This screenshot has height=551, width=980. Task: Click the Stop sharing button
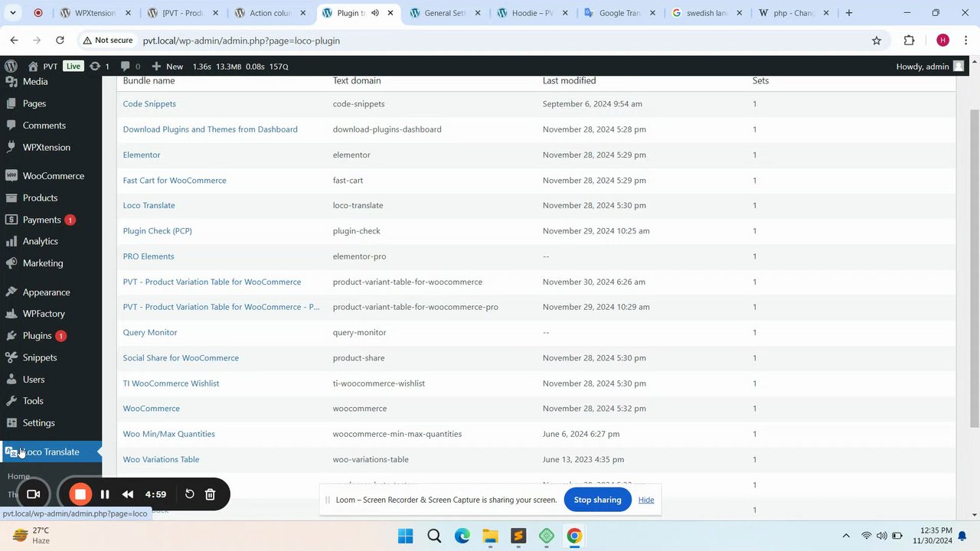click(597, 500)
